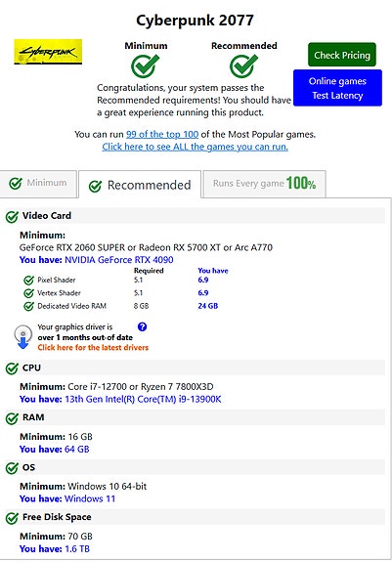Open the Runs Every game 100% tab
Viewport: 392px width, 562px height.
[x=265, y=184]
